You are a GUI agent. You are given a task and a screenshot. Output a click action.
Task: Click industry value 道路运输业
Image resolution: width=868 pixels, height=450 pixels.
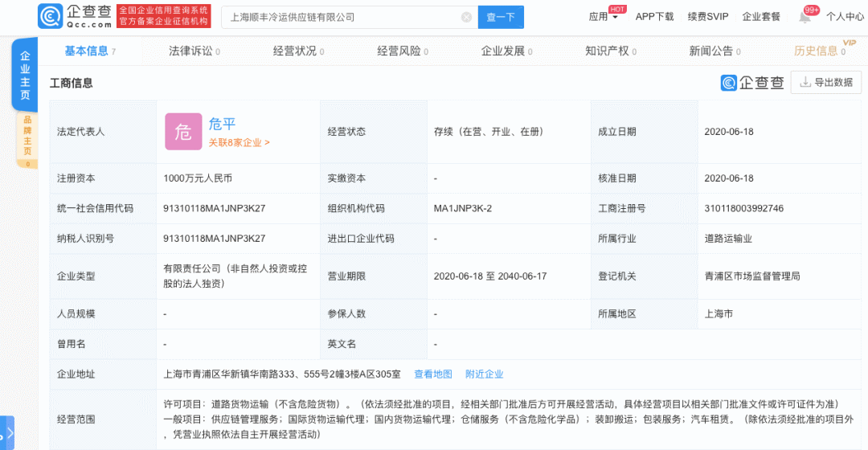tap(728, 239)
